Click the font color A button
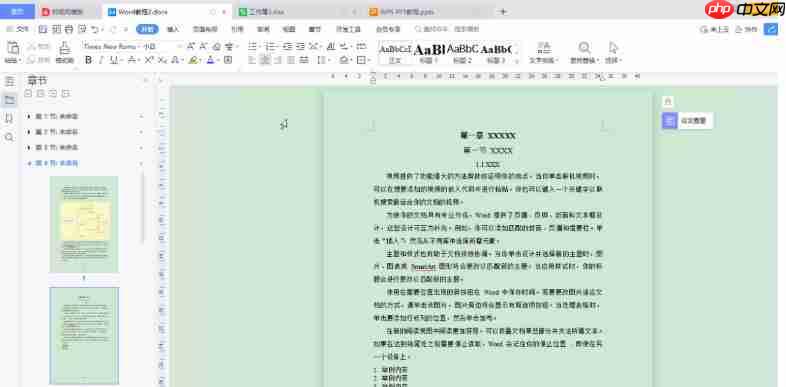Screen dimensions: 786x387 pos(210,61)
